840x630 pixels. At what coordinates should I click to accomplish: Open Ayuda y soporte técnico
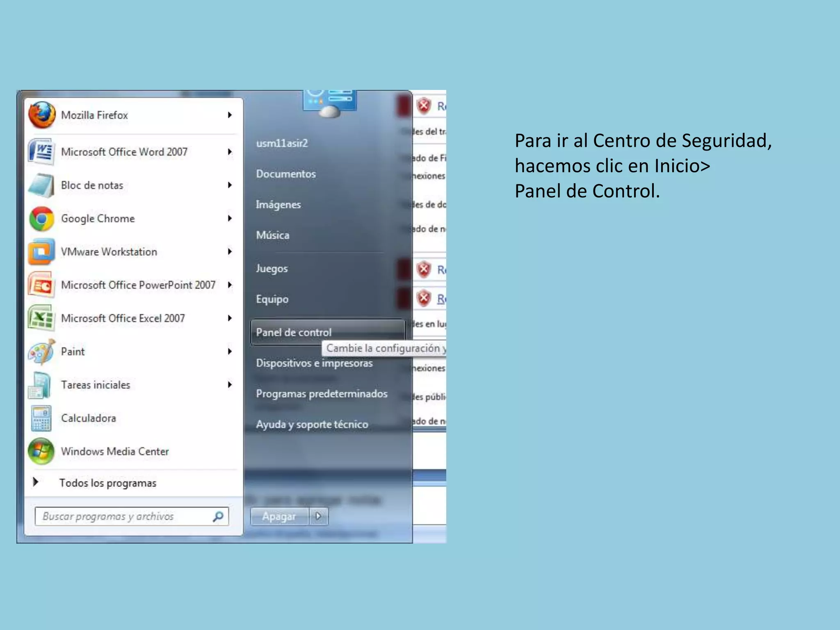coord(312,425)
